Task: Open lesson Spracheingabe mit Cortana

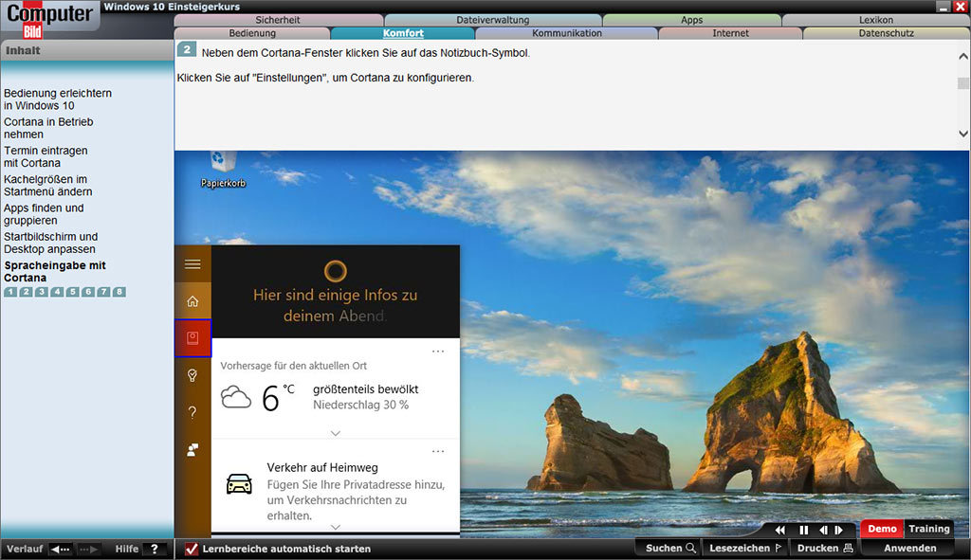Action: [54, 272]
